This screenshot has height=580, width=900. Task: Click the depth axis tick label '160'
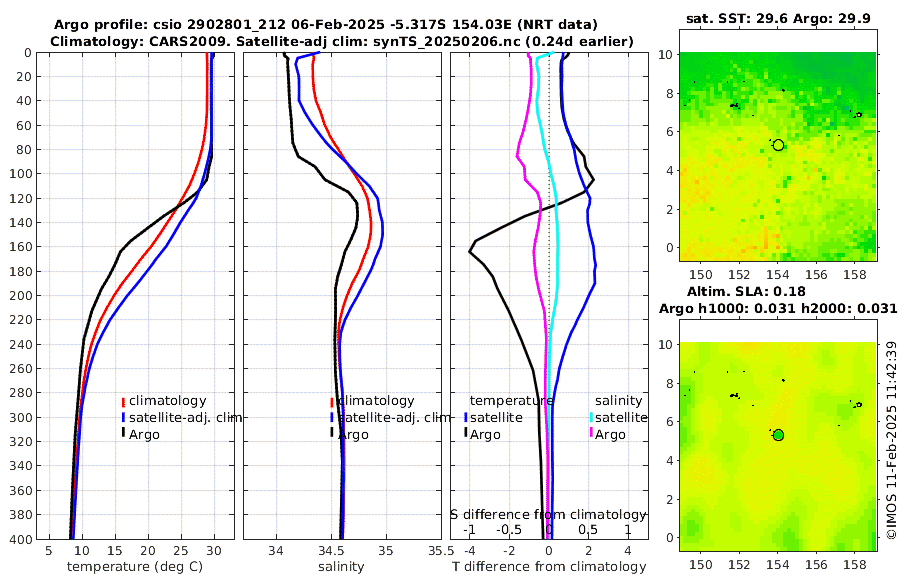coord(21,247)
